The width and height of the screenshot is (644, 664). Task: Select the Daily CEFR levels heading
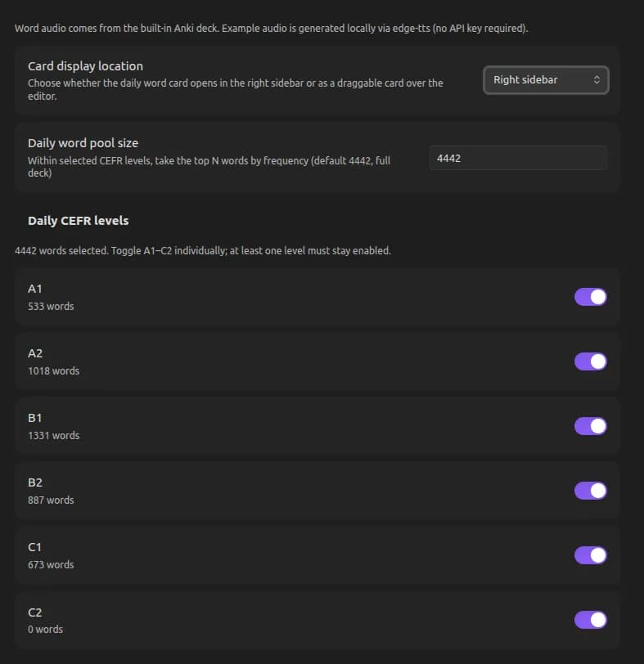click(78, 221)
